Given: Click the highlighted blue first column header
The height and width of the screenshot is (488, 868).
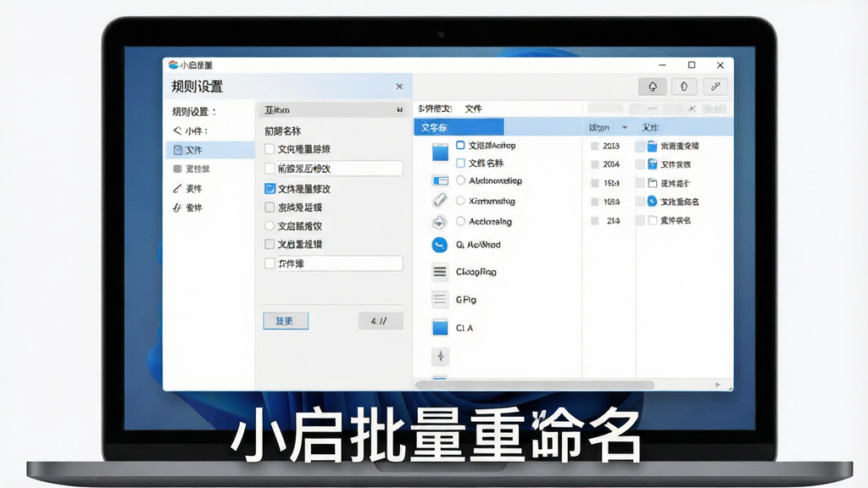Looking at the screenshot, I should [x=459, y=127].
